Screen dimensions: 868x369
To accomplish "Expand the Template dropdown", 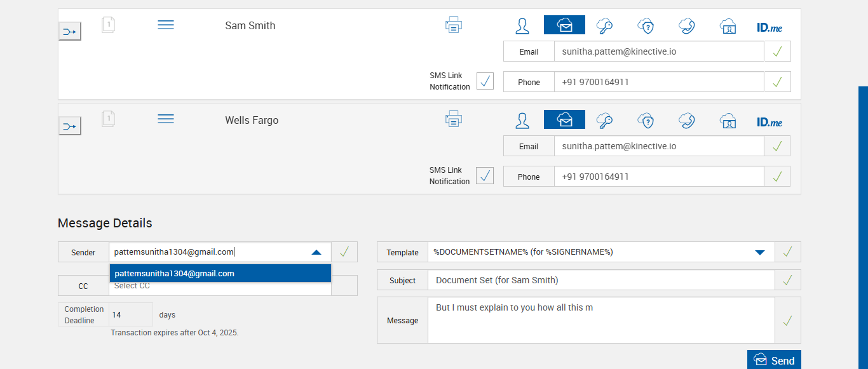I will tap(759, 252).
